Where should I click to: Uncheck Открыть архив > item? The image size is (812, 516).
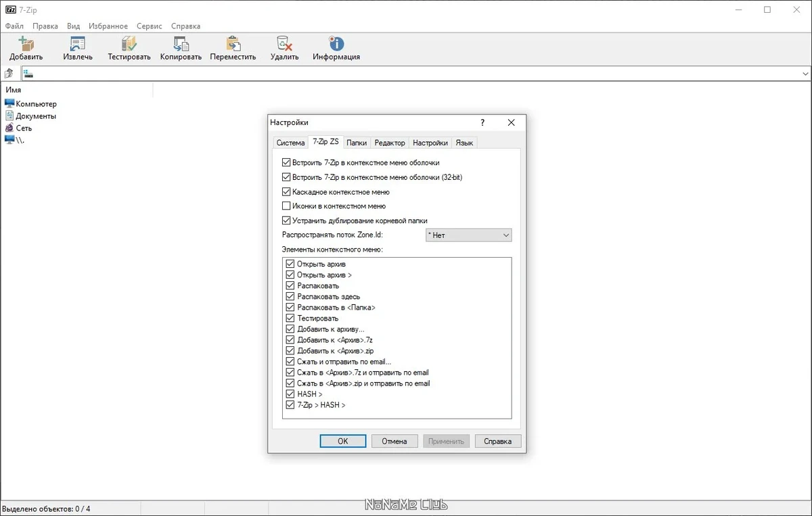290,275
